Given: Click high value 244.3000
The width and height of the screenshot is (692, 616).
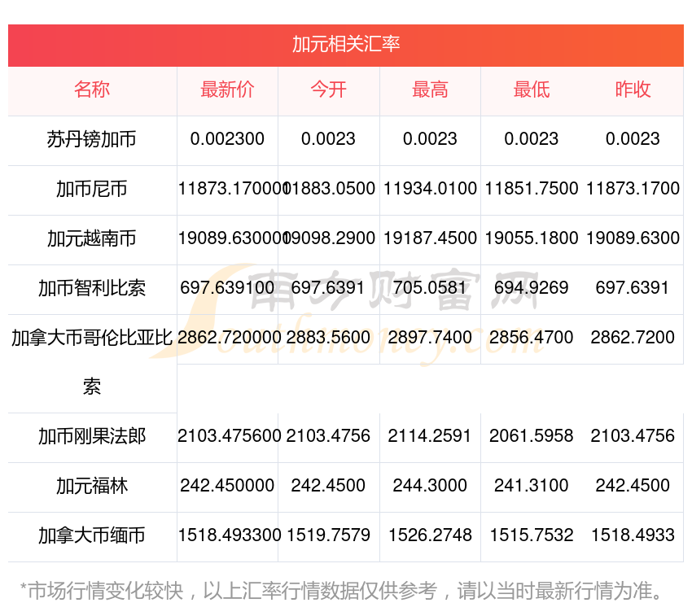Looking at the screenshot, I should pos(430,486).
